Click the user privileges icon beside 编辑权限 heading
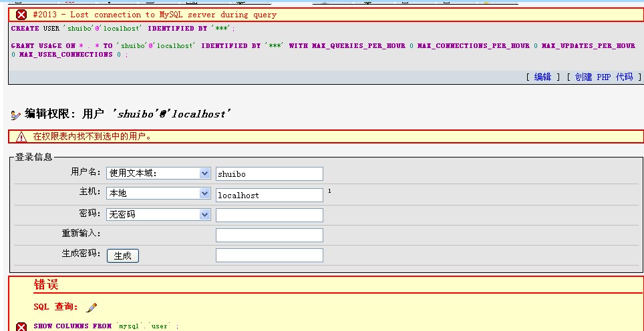The image size is (644, 331). point(16,115)
